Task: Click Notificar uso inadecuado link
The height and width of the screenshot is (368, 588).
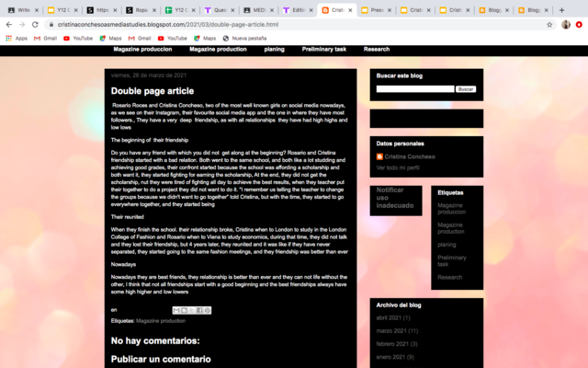Action: (x=395, y=198)
